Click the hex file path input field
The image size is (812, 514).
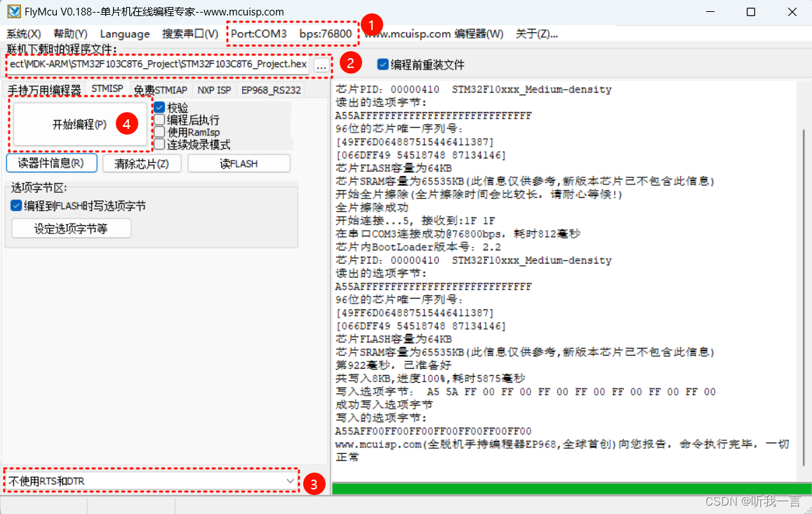click(154, 64)
